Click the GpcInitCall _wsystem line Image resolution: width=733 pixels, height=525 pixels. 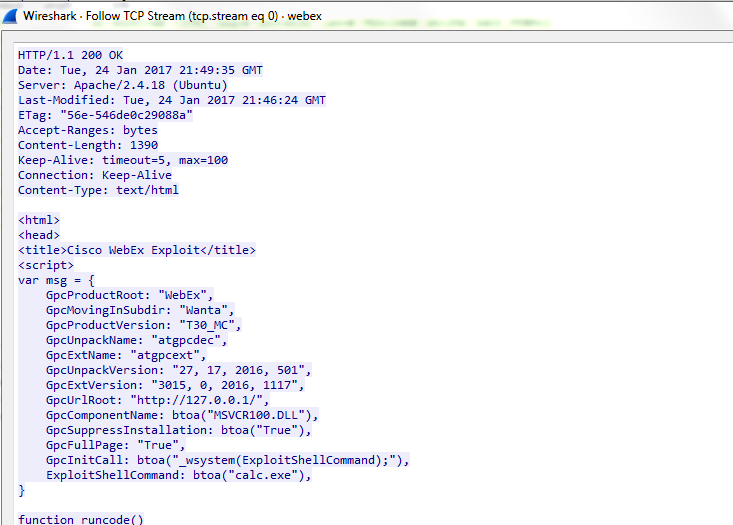(x=228, y=460)
